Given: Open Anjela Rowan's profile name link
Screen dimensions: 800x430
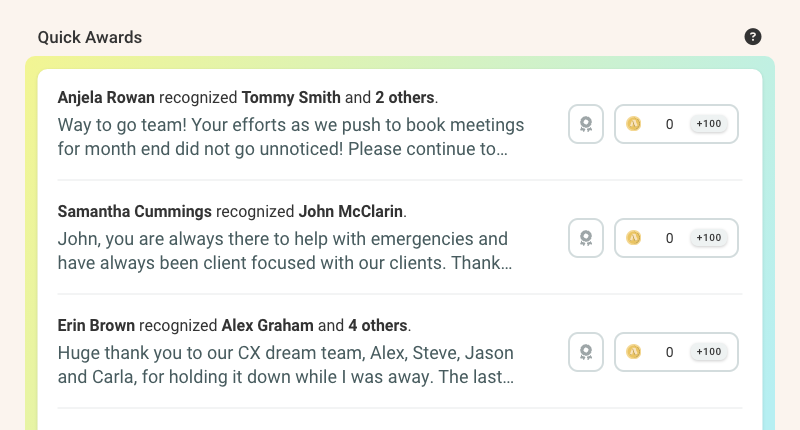Looking at the screenshot, I should pos(106,98).
